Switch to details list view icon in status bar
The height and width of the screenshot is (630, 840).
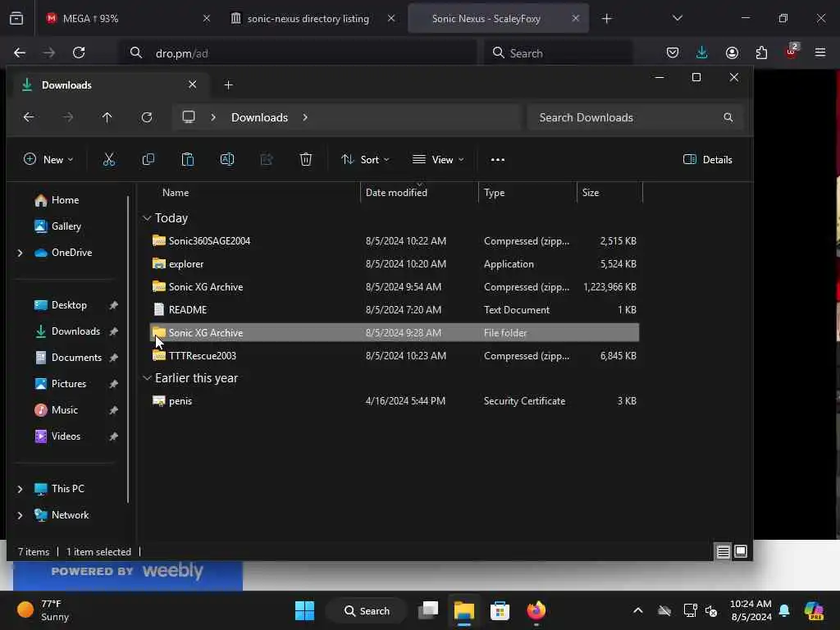point(724,551)
